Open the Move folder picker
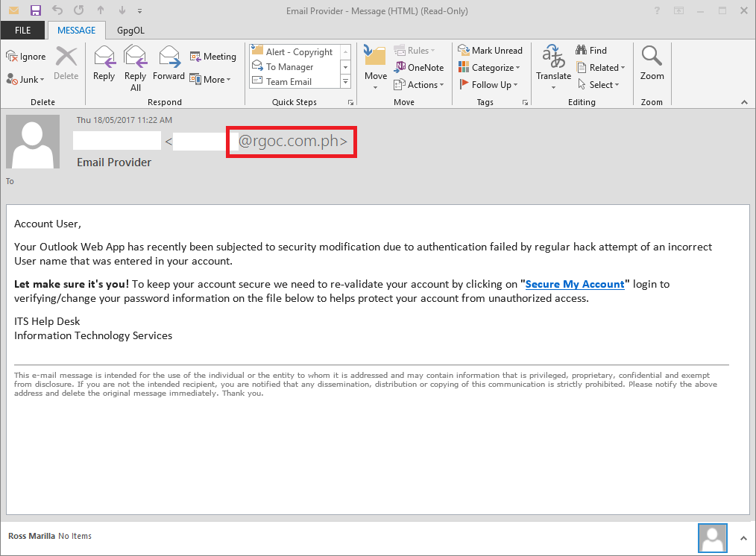Screen dimensions: 756x556 [x=374, y=66]
